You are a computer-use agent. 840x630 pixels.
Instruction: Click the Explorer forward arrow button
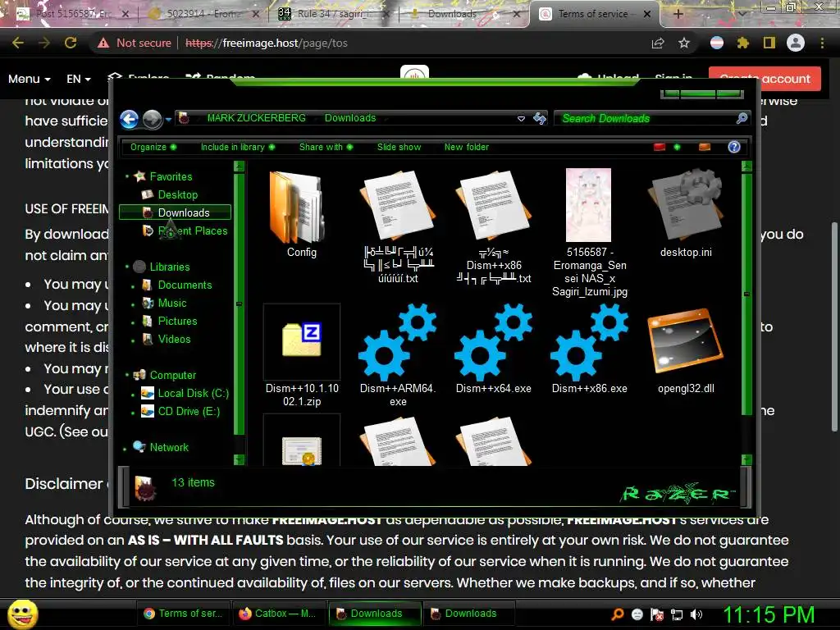[x=152, y=119]
